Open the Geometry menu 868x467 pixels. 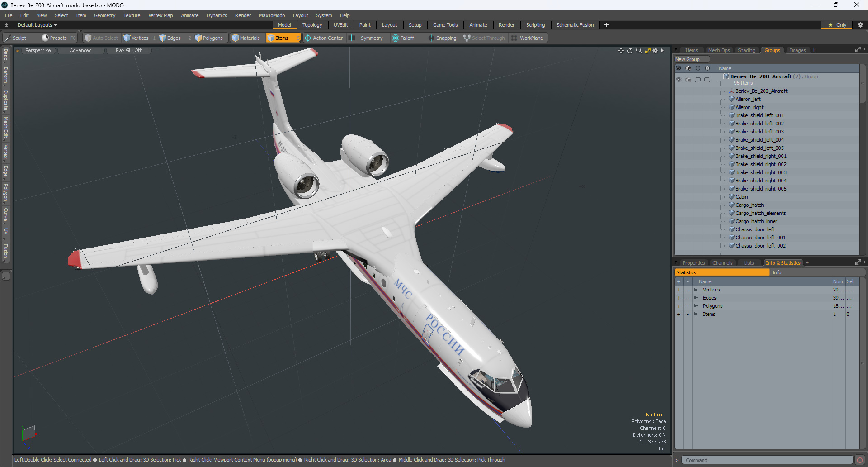104,15
